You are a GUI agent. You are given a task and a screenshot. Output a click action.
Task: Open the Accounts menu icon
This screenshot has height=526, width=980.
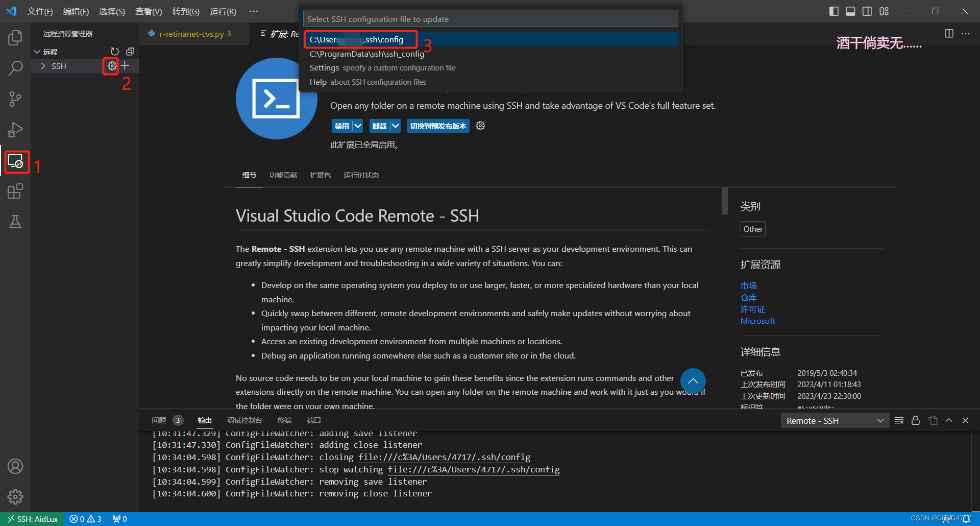(x=15, y=466)
